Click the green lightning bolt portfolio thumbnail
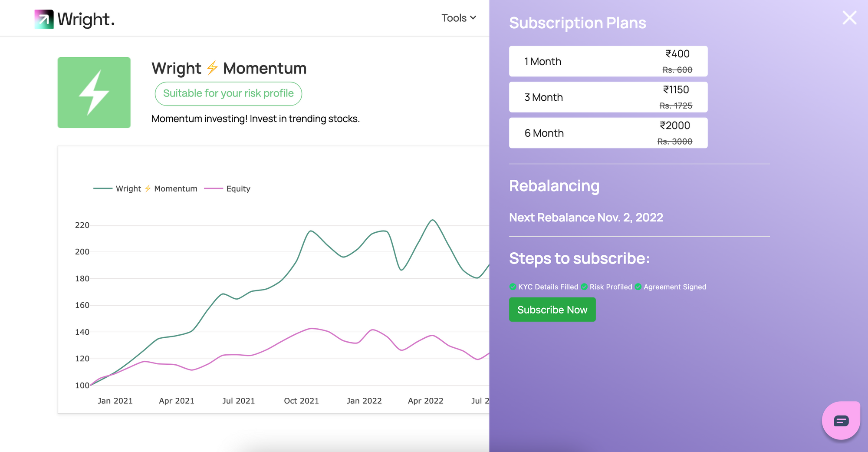 coord(94,92)
